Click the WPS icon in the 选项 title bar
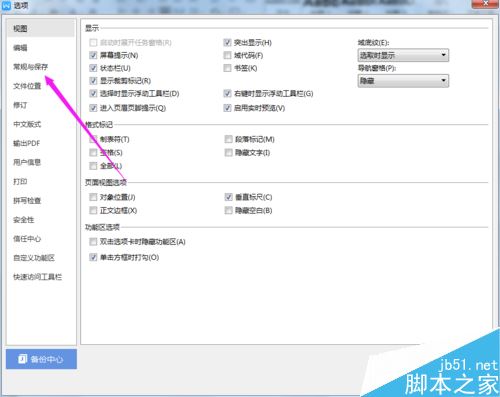 click(6, 5)
